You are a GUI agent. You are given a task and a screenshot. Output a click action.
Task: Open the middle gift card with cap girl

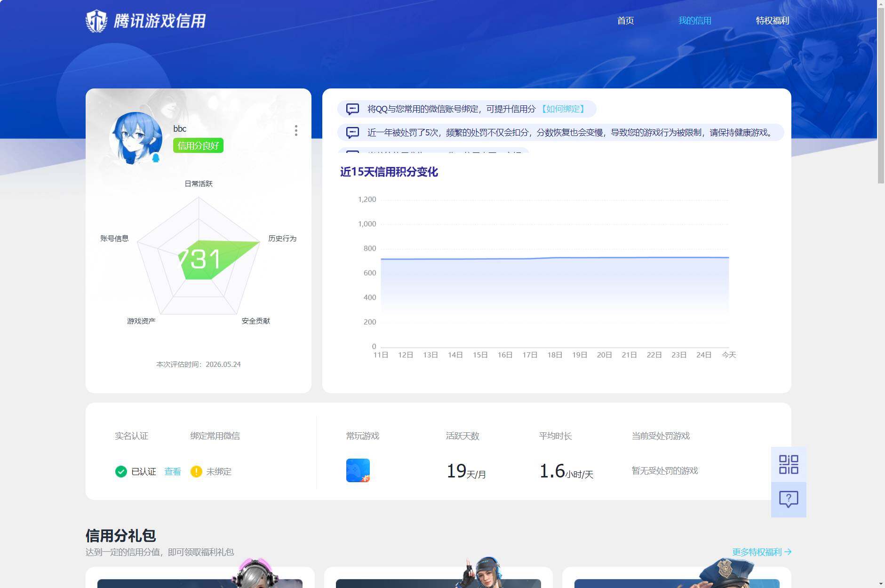point(438,577)
